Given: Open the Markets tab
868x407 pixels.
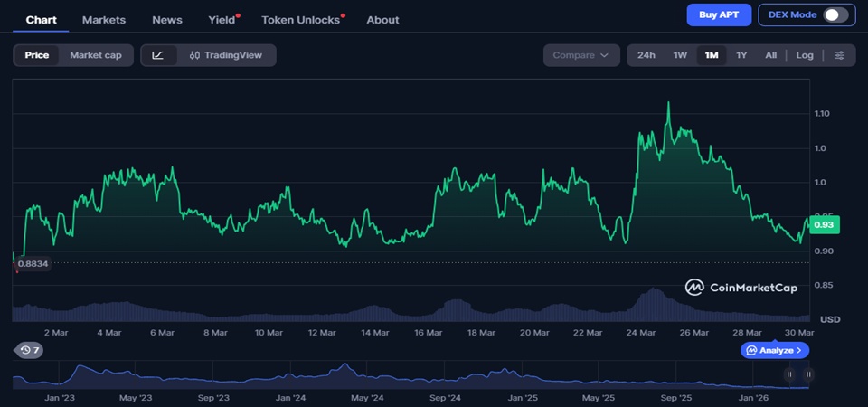Looking at the screenshot, I should pos(104,20).
